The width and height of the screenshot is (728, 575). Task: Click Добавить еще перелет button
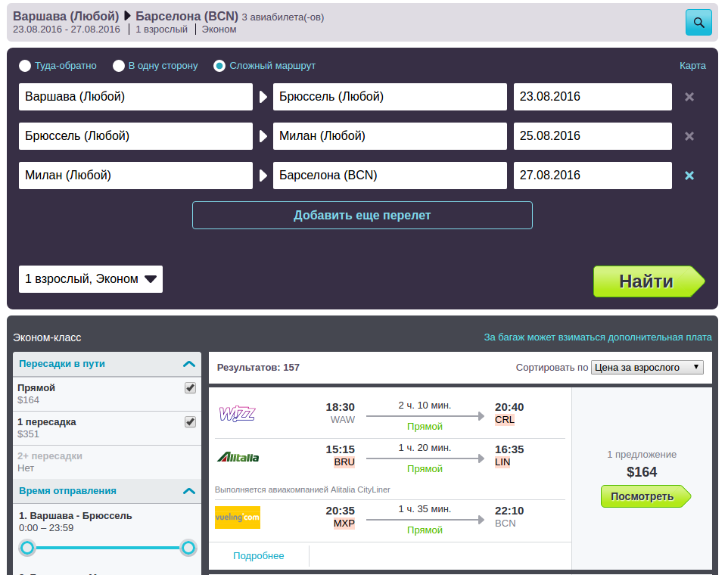tap(362, 216)
